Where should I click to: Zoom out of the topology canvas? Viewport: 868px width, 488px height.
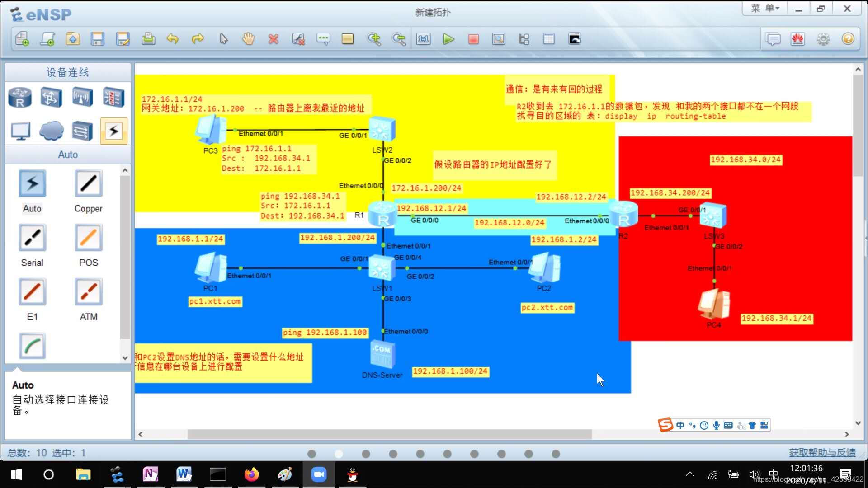[399, 39]
